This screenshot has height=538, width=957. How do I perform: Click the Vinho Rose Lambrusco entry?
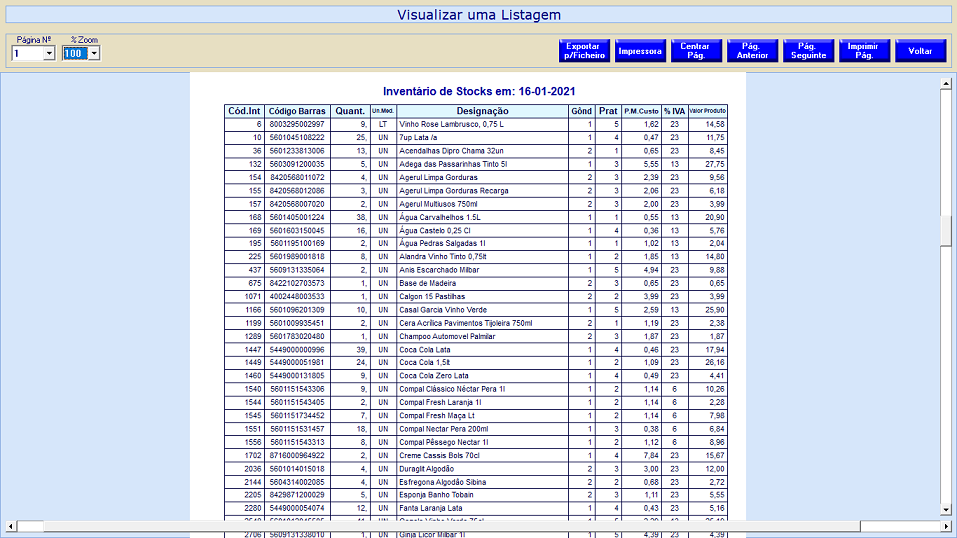(x=451, y=124)
